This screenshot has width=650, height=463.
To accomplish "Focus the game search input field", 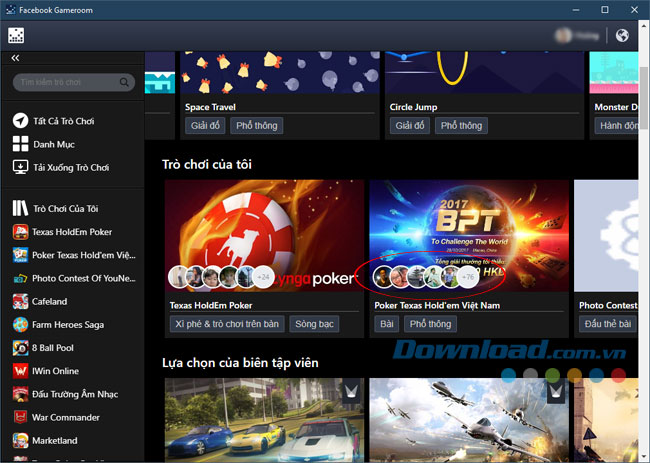I will click(74, 82).
